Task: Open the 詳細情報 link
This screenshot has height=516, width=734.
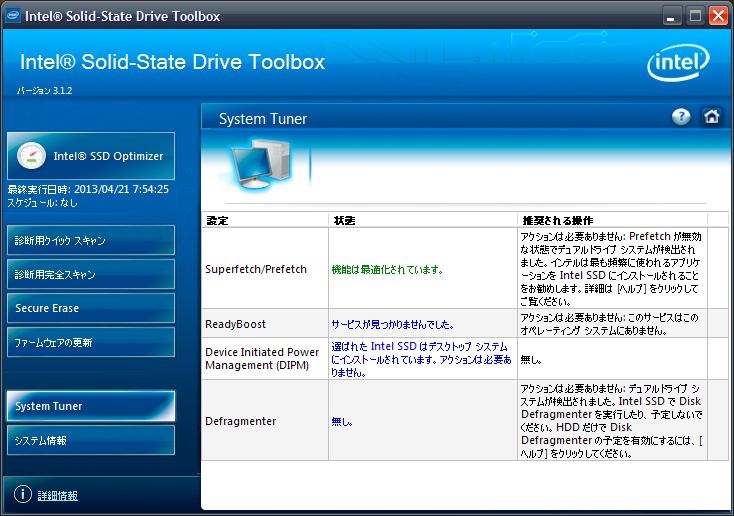Action: pos(58,495)
